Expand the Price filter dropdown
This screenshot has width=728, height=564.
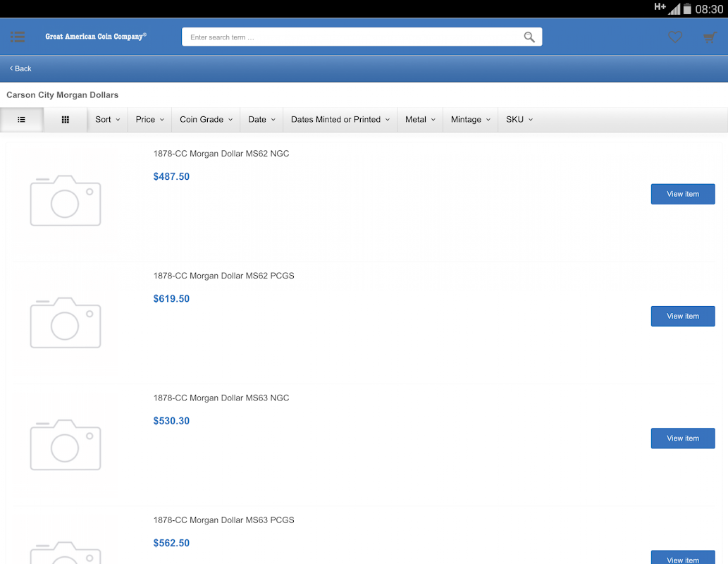pos(150,119)
